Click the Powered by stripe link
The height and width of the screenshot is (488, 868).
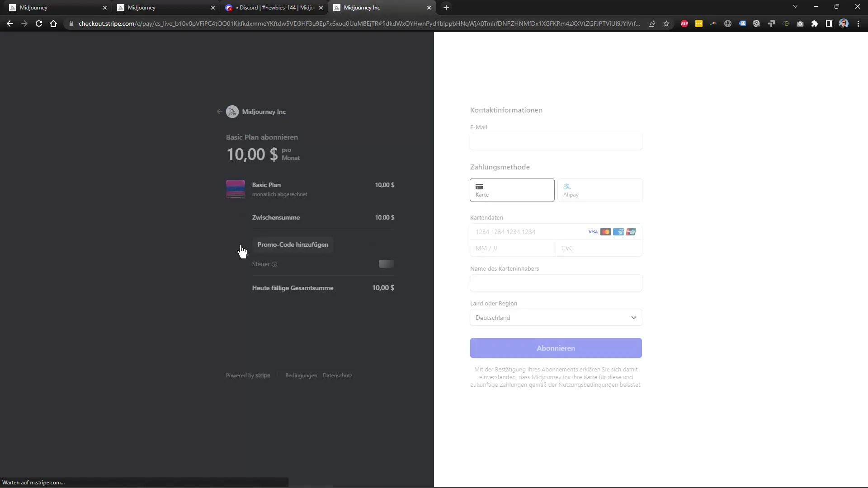coord(248,375)
